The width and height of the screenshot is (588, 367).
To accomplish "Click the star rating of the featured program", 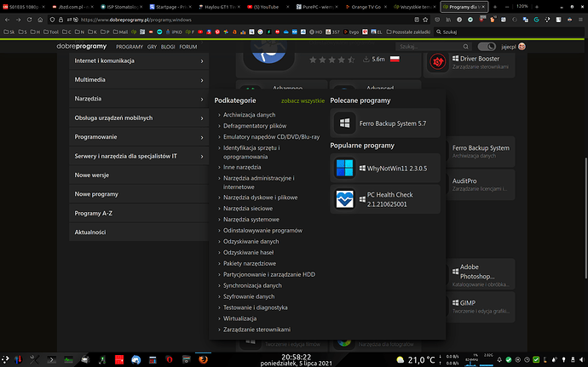I will [x=331, y=60].
